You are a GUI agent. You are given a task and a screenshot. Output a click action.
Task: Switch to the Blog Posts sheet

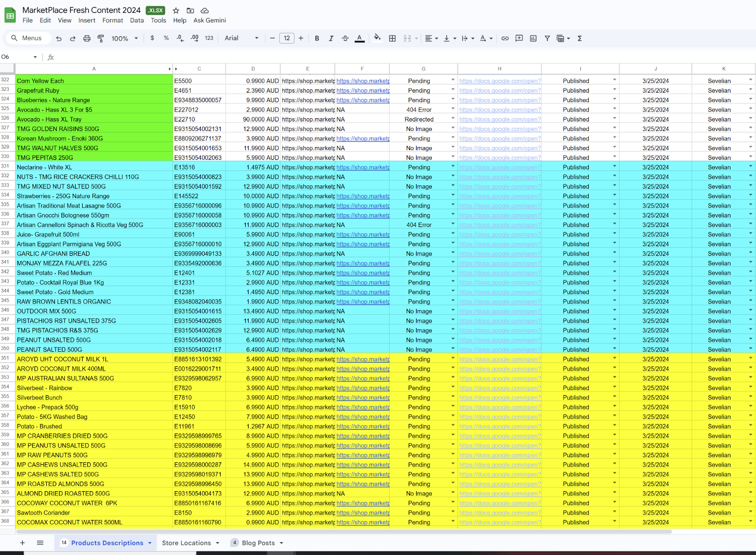[258, 543]
